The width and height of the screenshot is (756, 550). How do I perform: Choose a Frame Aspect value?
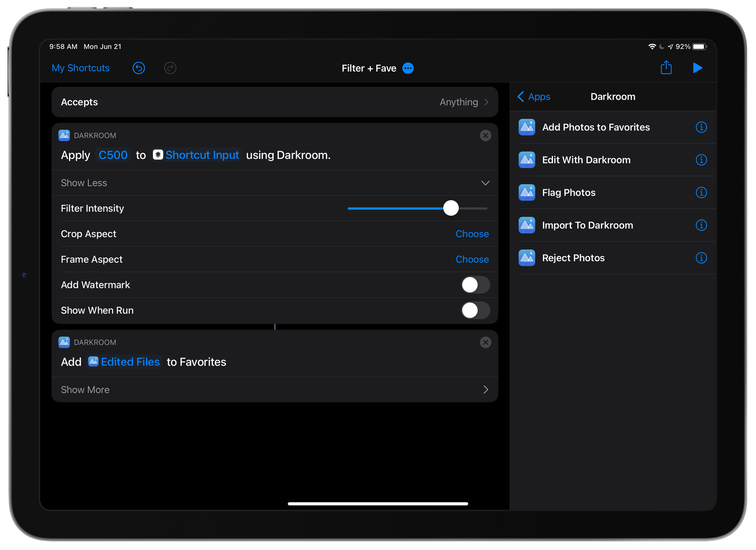pyautogui.click(x=472, y=259)
